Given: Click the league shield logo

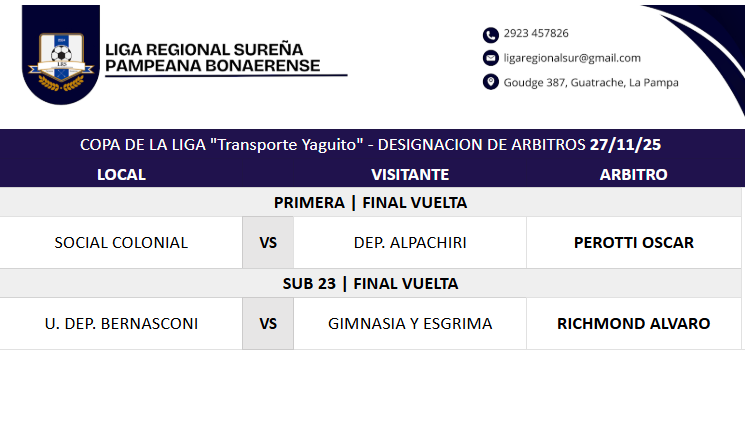Looking at the screenshot, I should point(60,55).
